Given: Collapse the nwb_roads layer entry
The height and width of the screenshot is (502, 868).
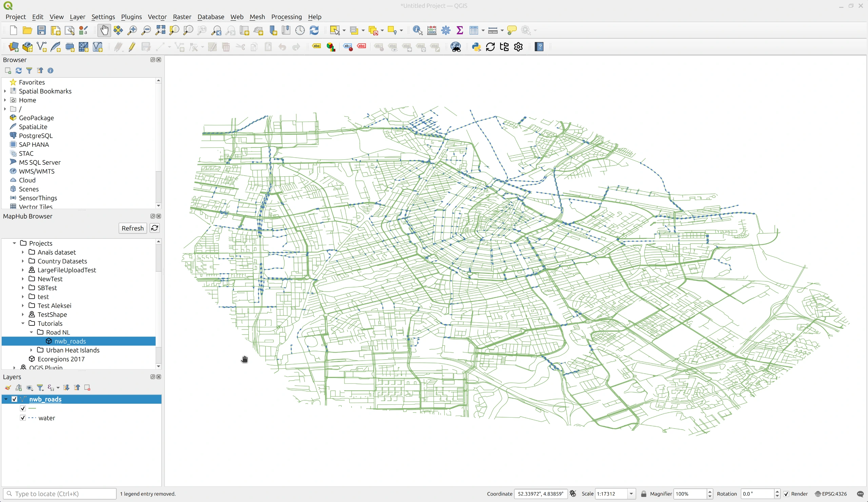Looking at the screenshot, I should pyautogui.click(x=6, y=399).
